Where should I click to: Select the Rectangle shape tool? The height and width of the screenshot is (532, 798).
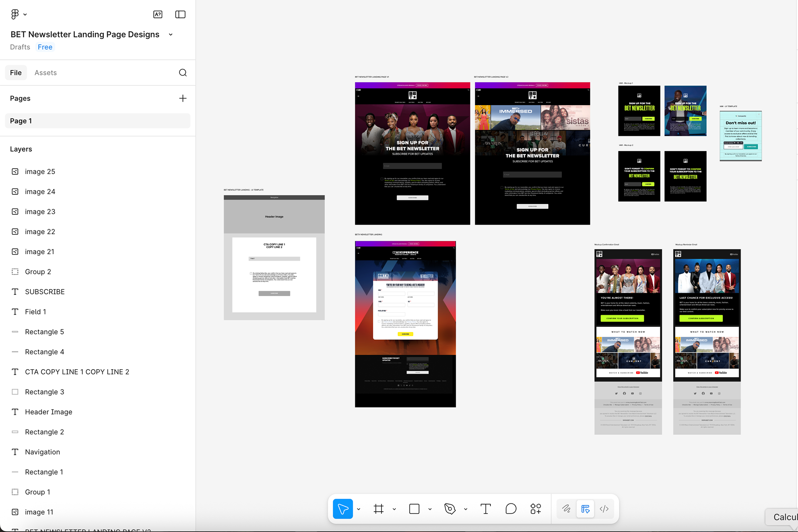(414, 509)
